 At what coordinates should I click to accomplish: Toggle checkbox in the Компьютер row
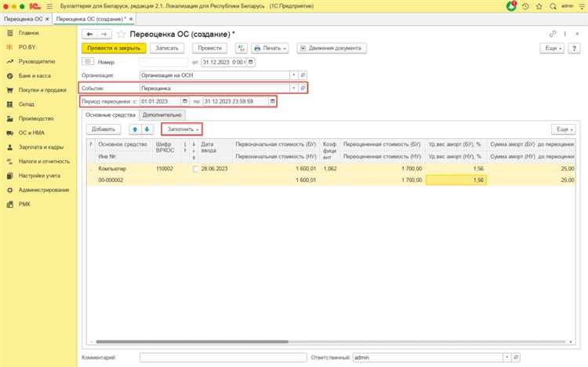click(x=195, y=169)
